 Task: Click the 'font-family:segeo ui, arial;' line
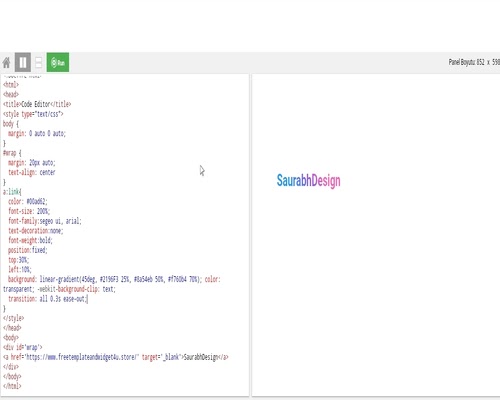click(45, 221)
